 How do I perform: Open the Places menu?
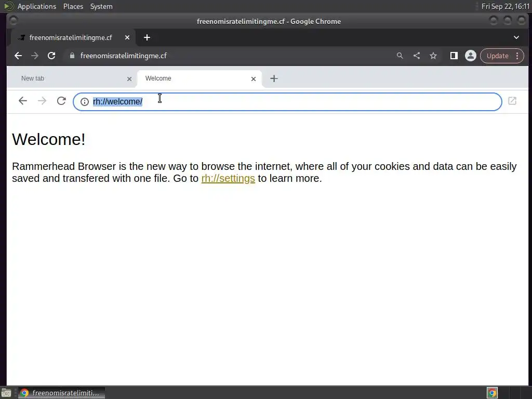tap(73, 6)
